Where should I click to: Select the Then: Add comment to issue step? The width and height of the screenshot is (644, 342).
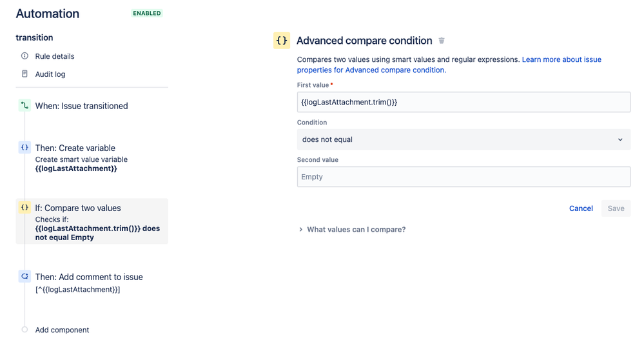tap(89, 277)
